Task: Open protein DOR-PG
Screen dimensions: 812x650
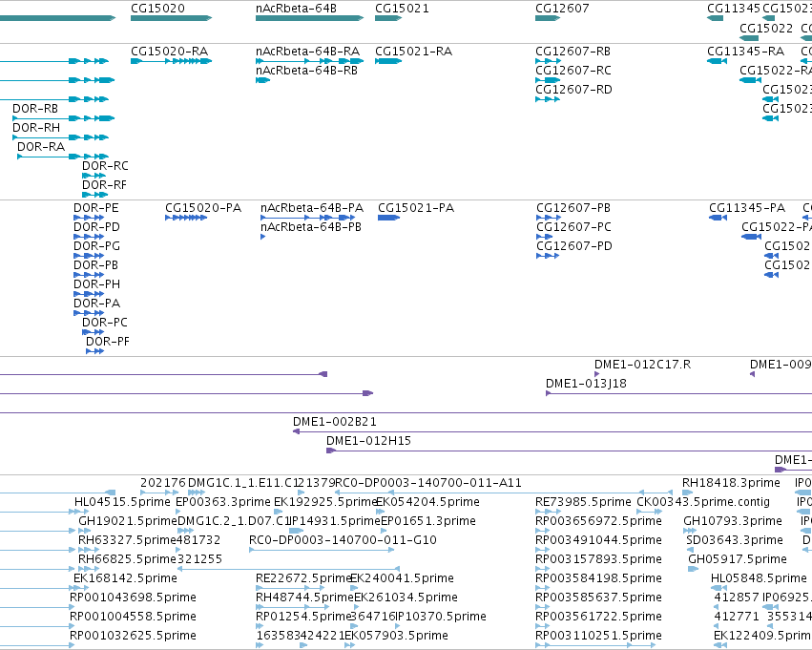Action: click(x=96, y=246)
